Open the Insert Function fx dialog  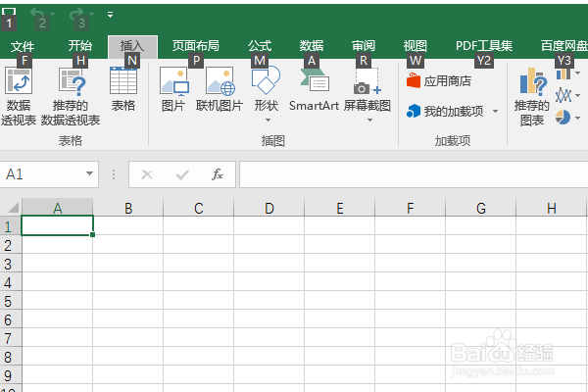click(x=218, y=174)
